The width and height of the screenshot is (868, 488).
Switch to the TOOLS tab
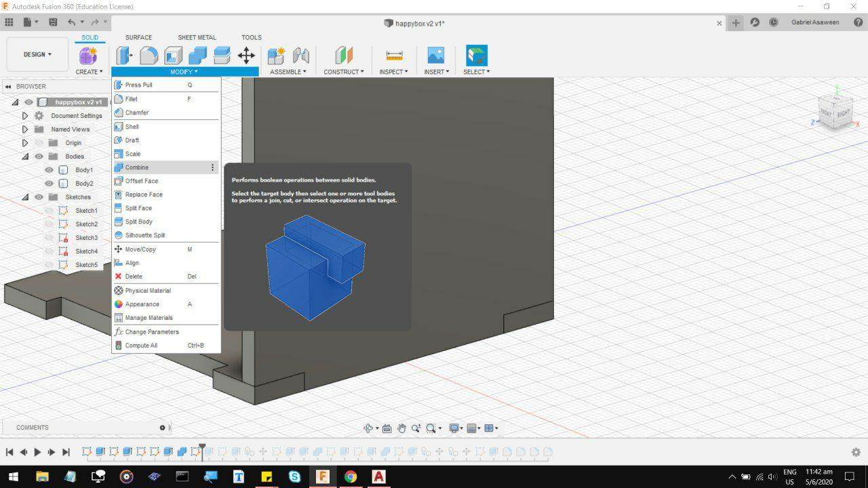(x=252, y=38)
